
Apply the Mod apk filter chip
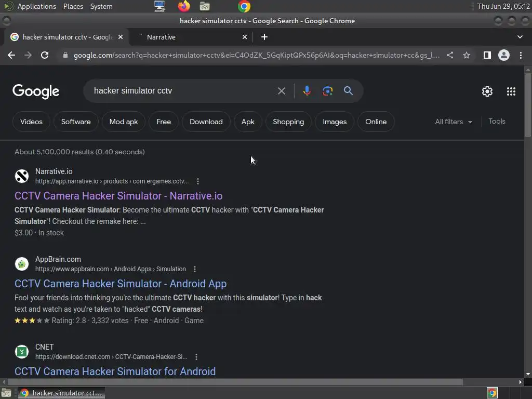[124, 122]
